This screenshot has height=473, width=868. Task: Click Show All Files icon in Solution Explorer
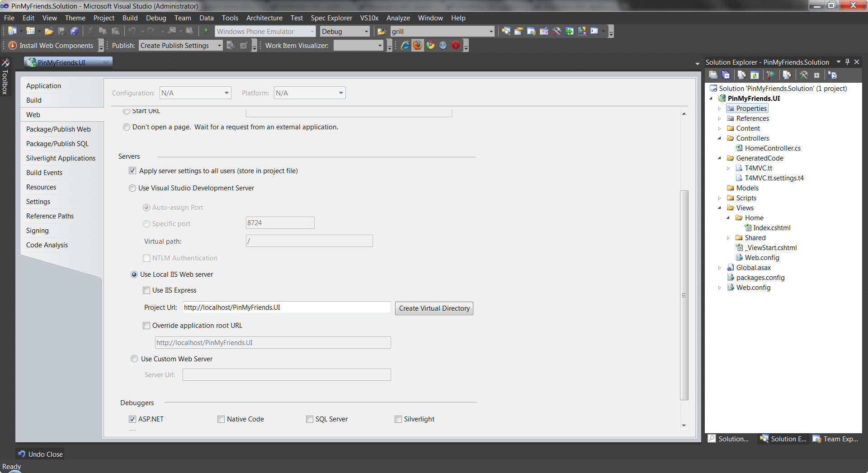tap(741, 75)
